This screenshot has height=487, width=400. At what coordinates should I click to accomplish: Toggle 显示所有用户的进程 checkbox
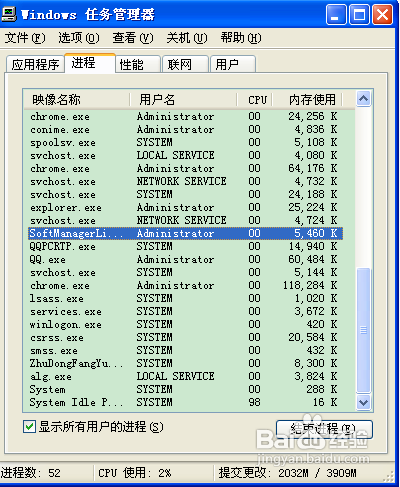[29, 426]
